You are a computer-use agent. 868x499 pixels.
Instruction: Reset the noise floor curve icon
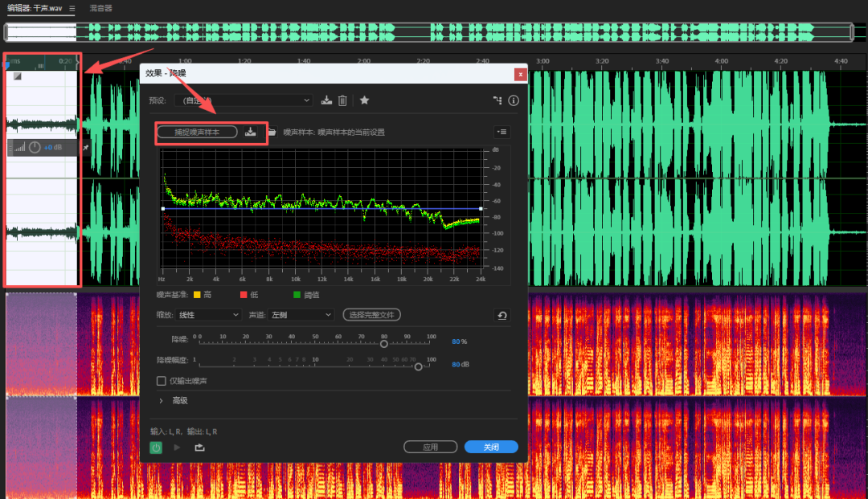coord(502,315)
